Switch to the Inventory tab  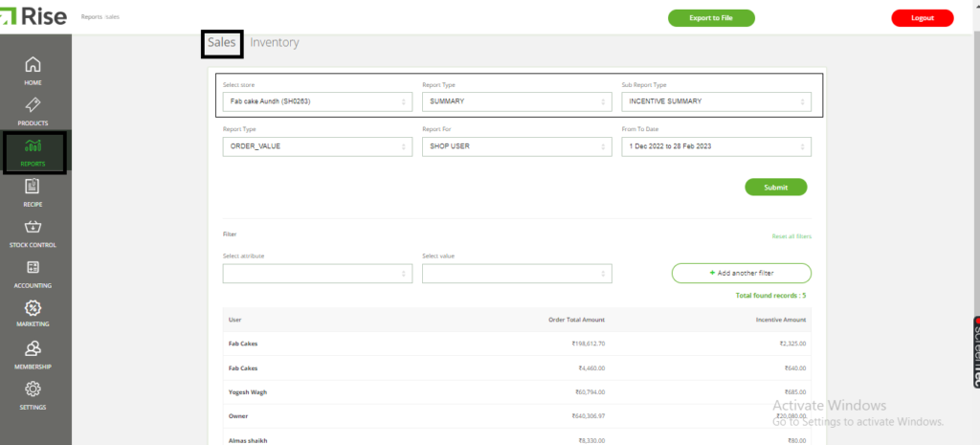[275, 43]
